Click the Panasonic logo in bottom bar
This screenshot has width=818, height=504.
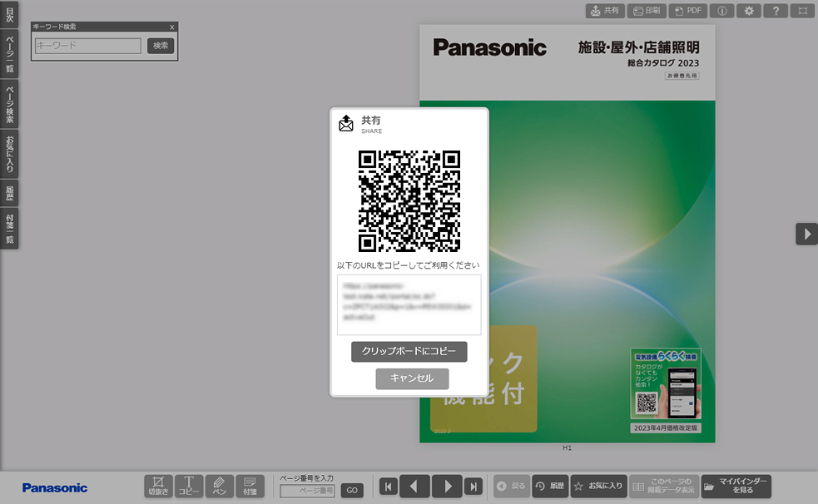[x=55, y=488]
